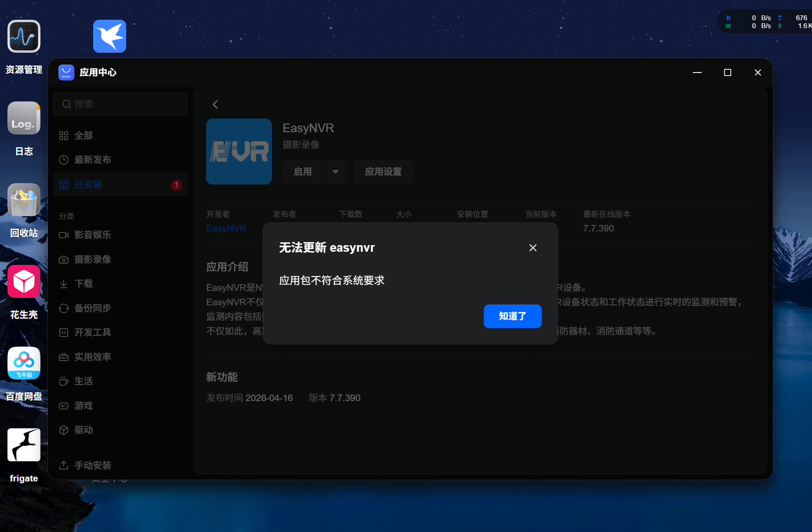
Task: Open the EasyNVR developer link
Action: (x=226, y=228)
